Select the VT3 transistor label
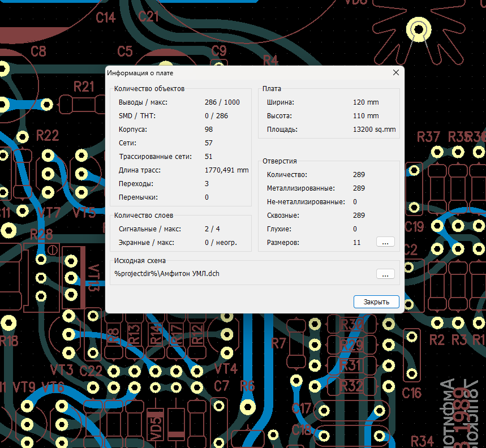 pyautogui.click(x=61, y=371)
